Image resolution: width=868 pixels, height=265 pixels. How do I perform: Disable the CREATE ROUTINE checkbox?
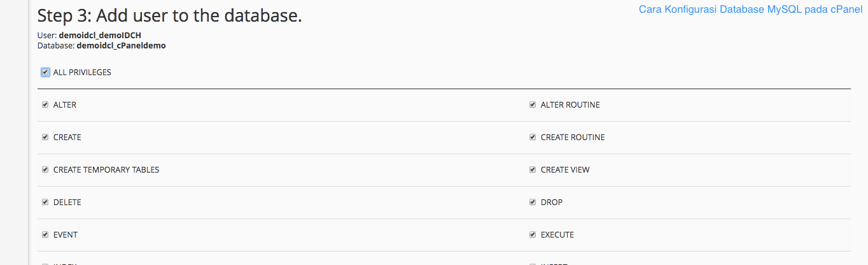click(x=533, y=137)
